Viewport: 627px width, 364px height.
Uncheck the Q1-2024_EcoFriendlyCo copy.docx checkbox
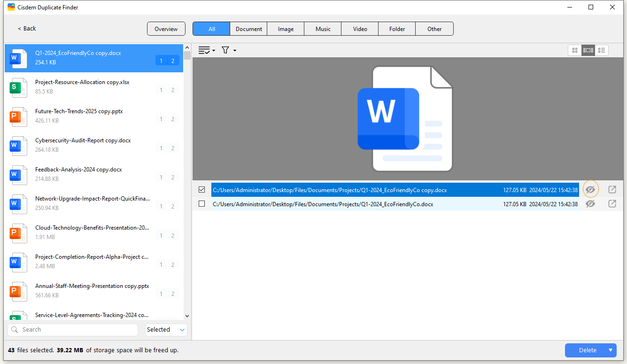tap(202, 190)
